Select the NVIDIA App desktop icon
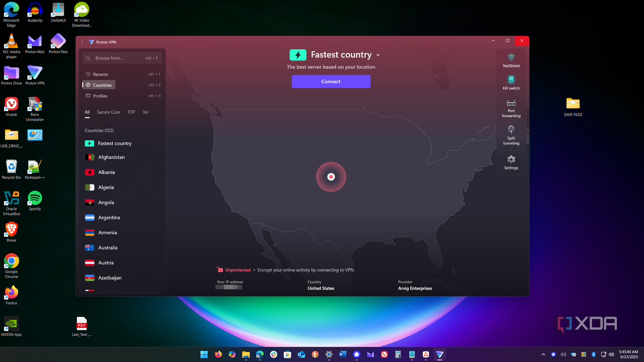The height and width of the screenshot is (362, 644). point(12,327)
